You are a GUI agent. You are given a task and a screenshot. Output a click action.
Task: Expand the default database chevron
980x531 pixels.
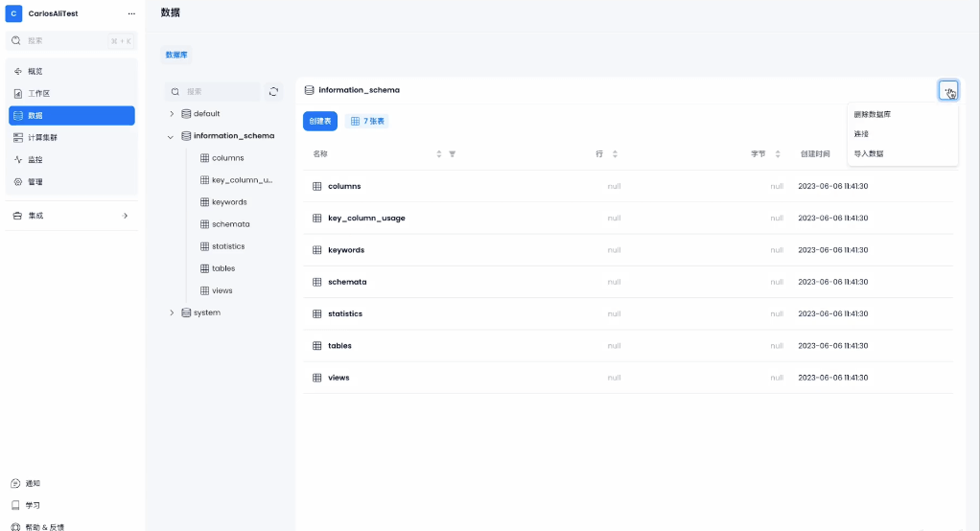pyautogui.click(x=172, y=114)
